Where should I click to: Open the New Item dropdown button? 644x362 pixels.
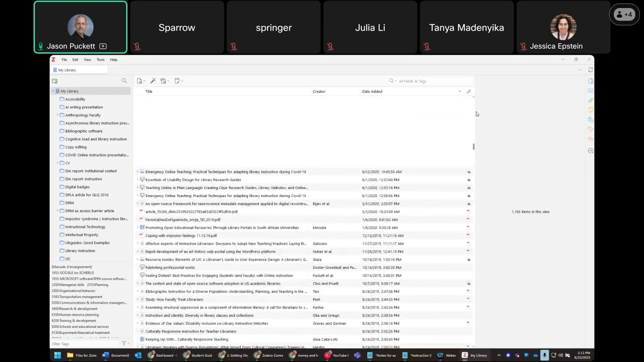coord(141,81)
